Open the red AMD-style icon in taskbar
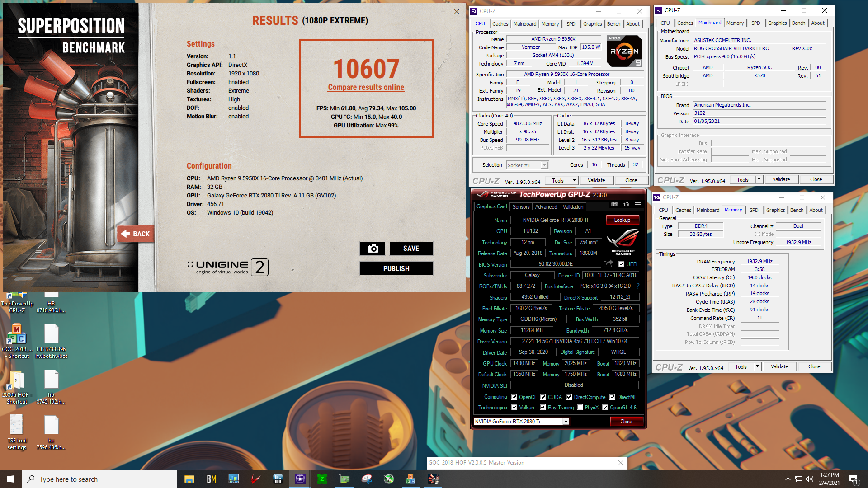This screenshot has width=868, height=488. click(x=256, y=479)
